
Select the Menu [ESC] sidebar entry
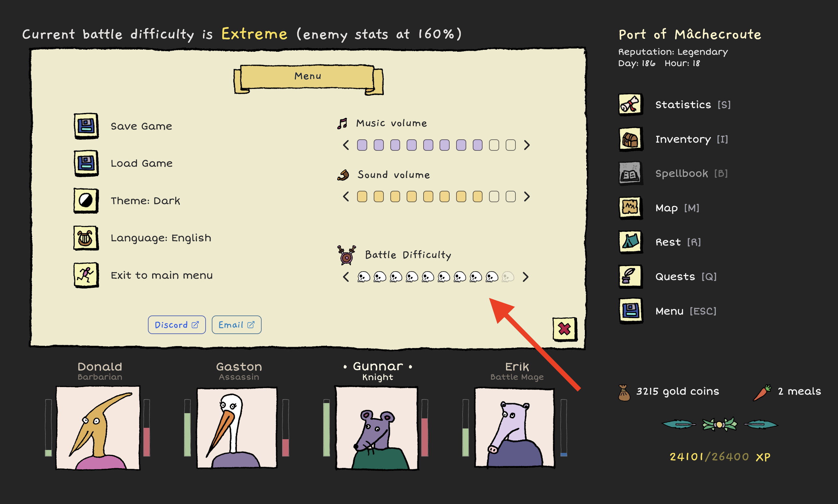pyautogui.click(x=667, y=311)
